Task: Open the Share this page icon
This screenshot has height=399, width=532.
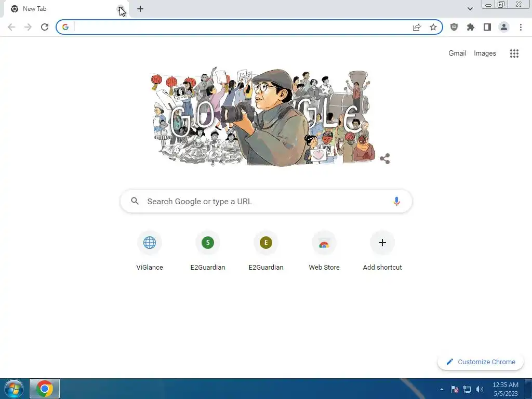Action: [x=417, y=27]
